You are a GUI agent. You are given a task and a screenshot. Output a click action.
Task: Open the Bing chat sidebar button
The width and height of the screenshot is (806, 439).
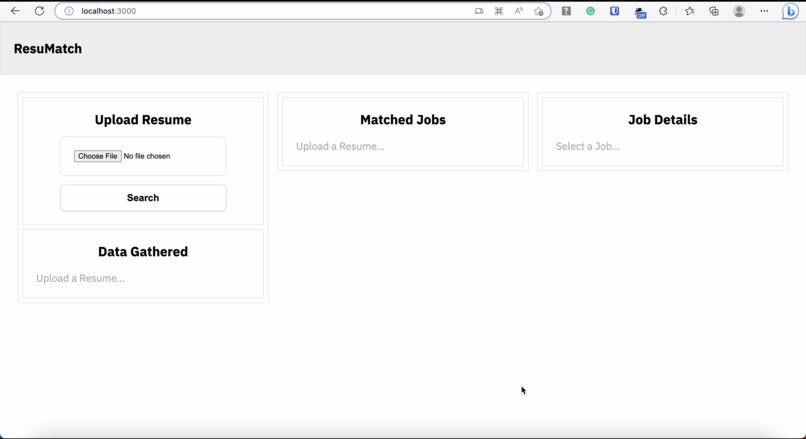pos(790,11)
